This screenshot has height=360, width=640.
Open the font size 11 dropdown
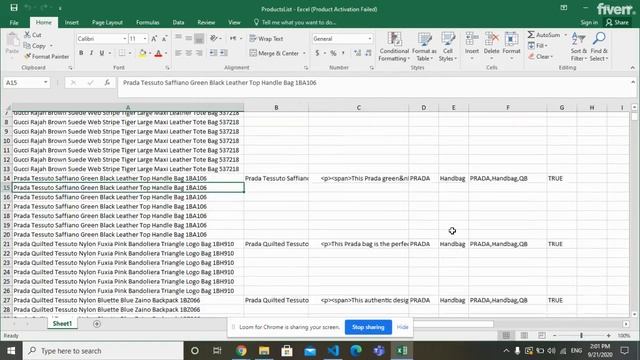coord(145,39)
